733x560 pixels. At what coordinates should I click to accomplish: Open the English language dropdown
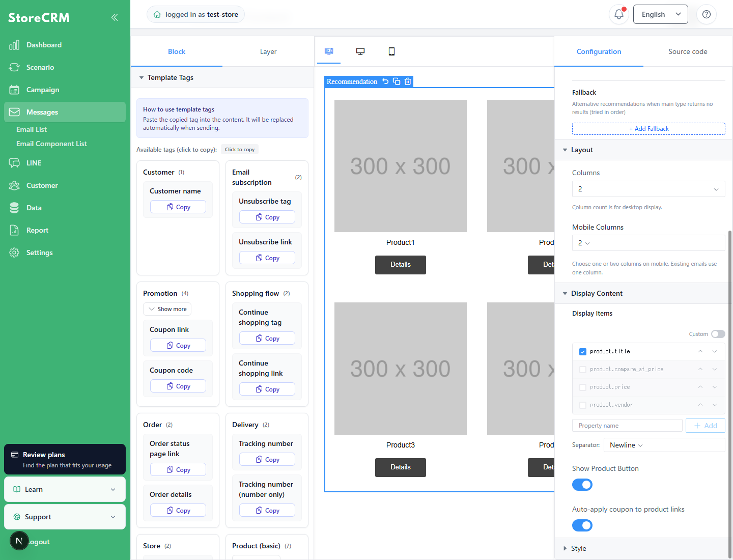click(x=660, y=14)
